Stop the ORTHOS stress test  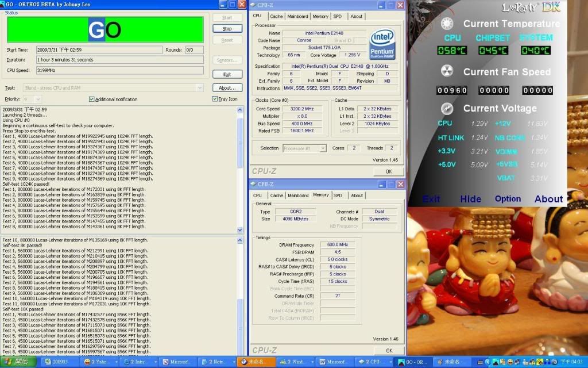pyautogui.click(x=227, y=29)
